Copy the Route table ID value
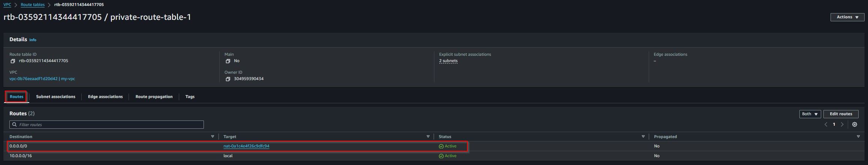868x165 pixels. [13, 61]
